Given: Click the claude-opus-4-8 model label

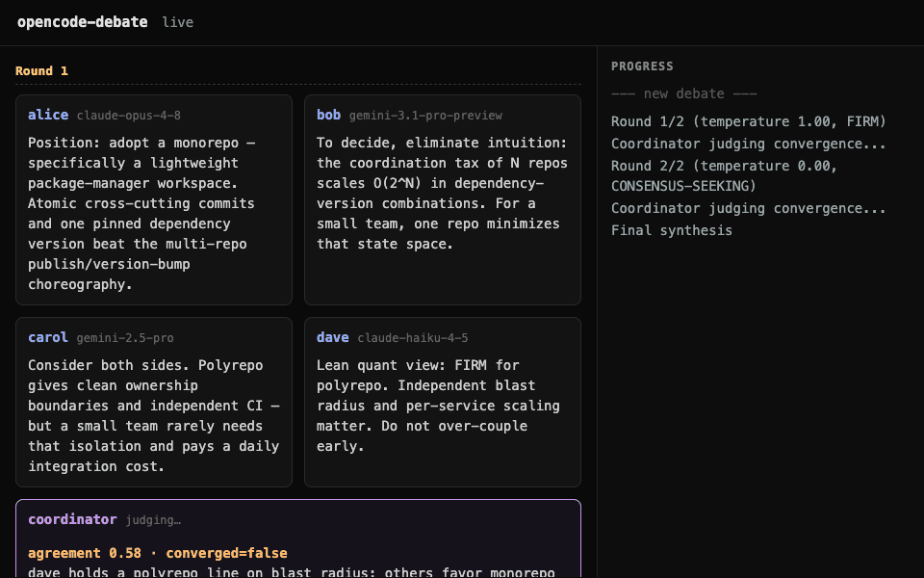Looking at the screenshot, I should point(128,116).
